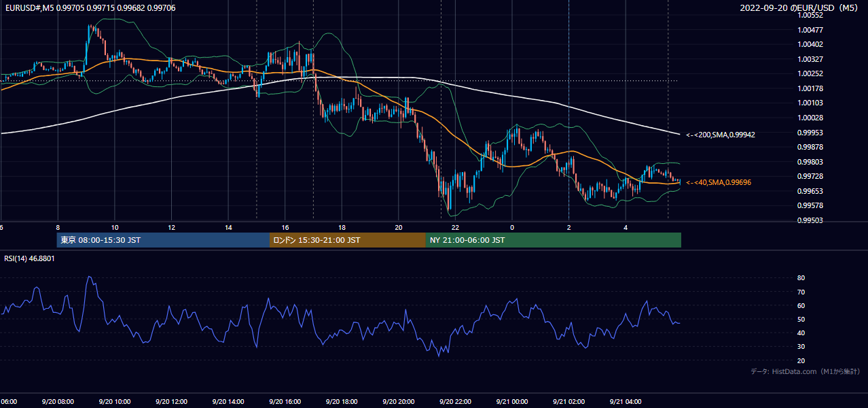
Task: Click hour label 20 under the price chart
Action: click(398, 227)
